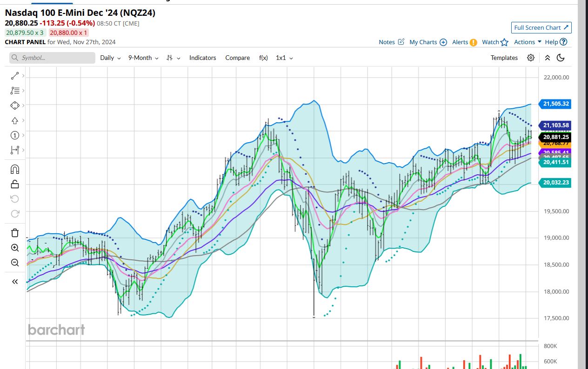The width and height of the screenshot is (588, 369).
Task: Expand shapes tool options arrow
Action: point(23,105)
